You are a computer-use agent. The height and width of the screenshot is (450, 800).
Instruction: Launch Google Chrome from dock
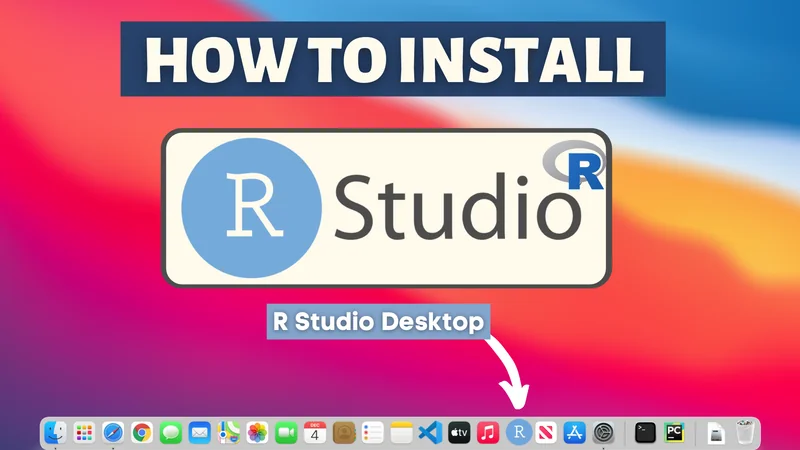(x=142, y=432)
